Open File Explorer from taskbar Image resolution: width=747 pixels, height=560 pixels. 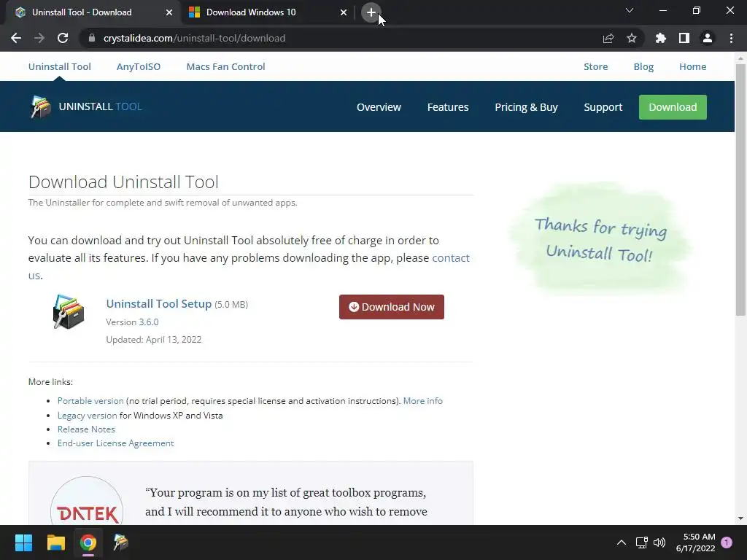coord(55,542)
